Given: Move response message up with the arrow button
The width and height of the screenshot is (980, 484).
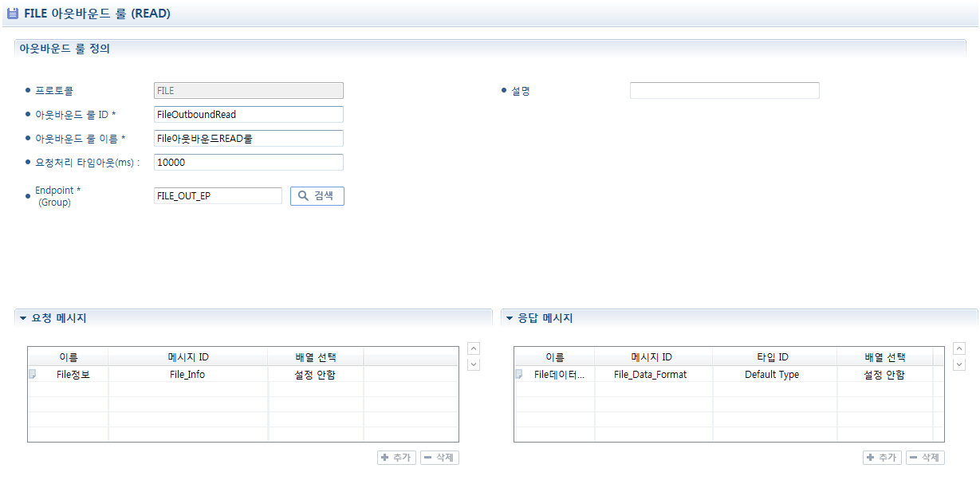Looking at the screenshot, I should [959, 348].
